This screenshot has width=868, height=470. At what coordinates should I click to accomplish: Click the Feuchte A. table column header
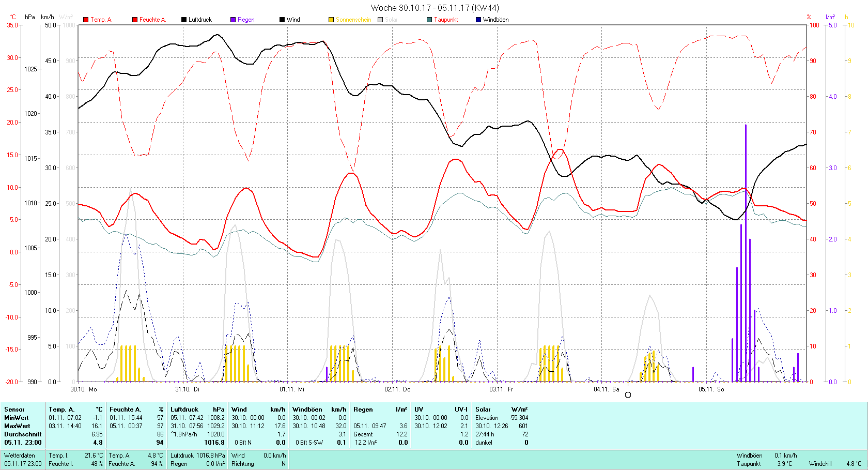125,409
